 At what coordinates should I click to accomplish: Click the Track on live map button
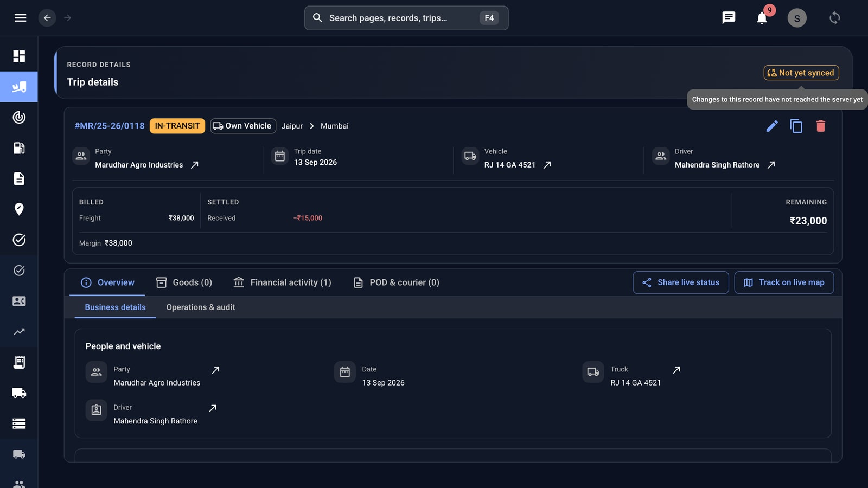point(784,282)
